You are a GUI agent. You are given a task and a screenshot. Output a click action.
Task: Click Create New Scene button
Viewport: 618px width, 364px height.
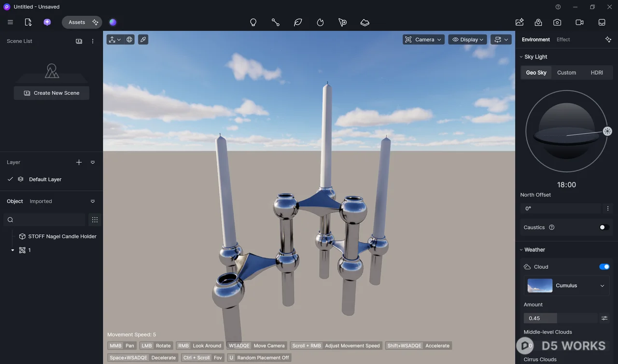point(52,93)
